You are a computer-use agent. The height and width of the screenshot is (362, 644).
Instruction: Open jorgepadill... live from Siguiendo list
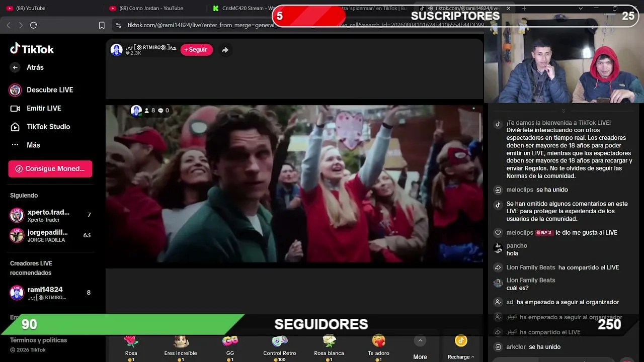click(x=50, y=235)
